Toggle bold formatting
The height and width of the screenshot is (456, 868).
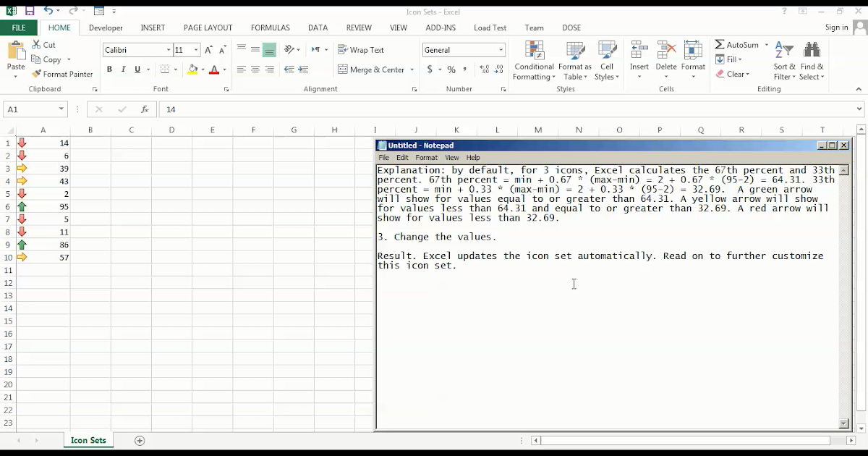coord(109,69)
